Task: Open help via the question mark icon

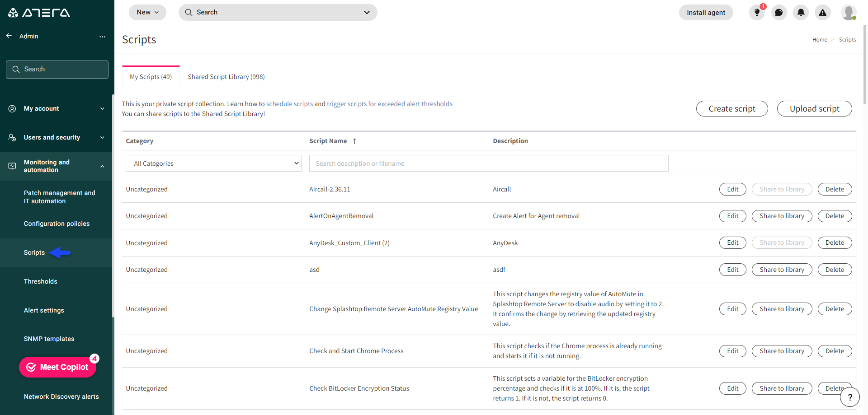Action: [850, 397]
